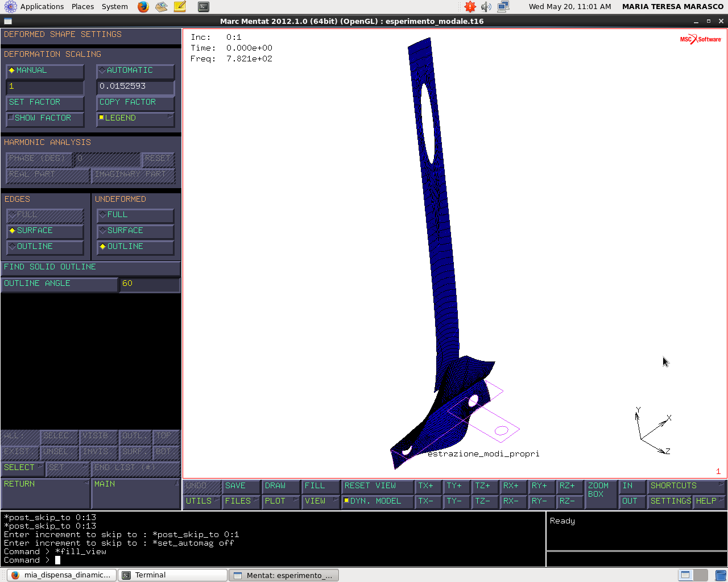
Task: Toggle the DYN. MODEL option
Action: [x=377, y=501]
